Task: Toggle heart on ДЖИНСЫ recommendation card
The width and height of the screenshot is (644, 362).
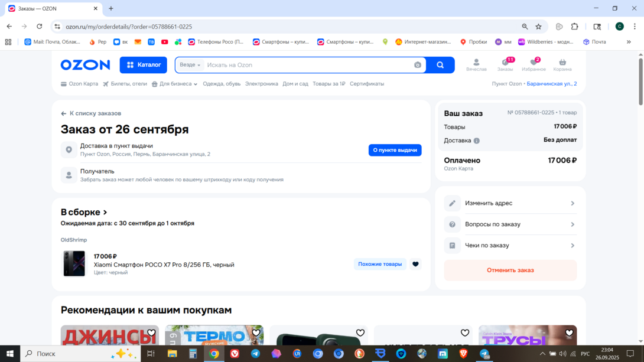Action: click(151, 333)
